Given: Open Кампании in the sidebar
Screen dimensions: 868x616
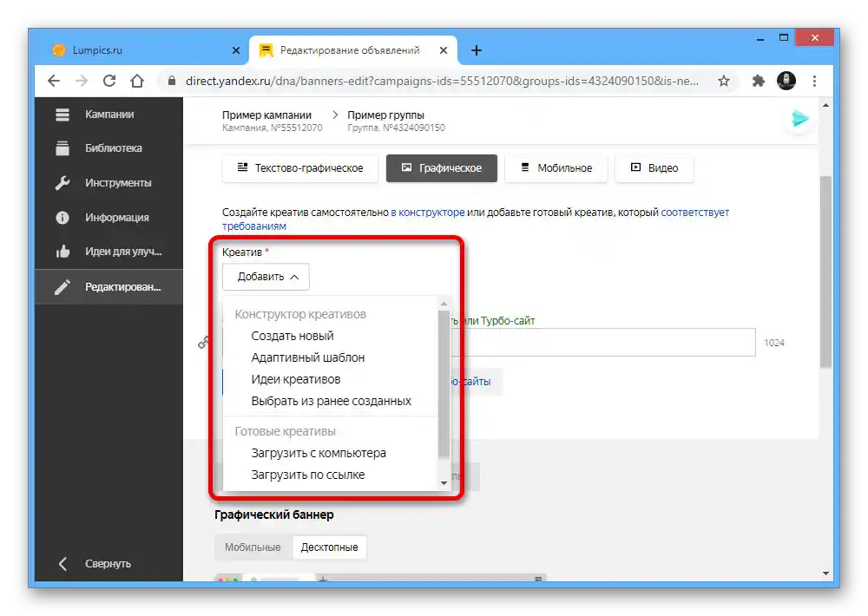Looking at the screenshot, I should point(108,115).
